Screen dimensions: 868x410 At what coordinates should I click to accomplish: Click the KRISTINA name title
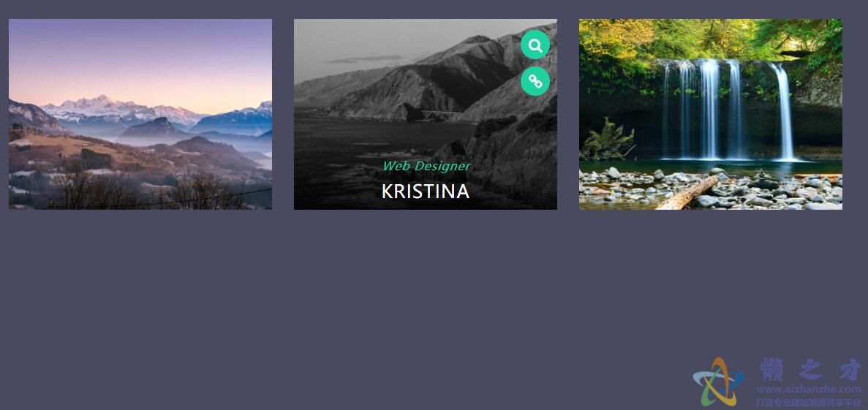tap(425, 191)
